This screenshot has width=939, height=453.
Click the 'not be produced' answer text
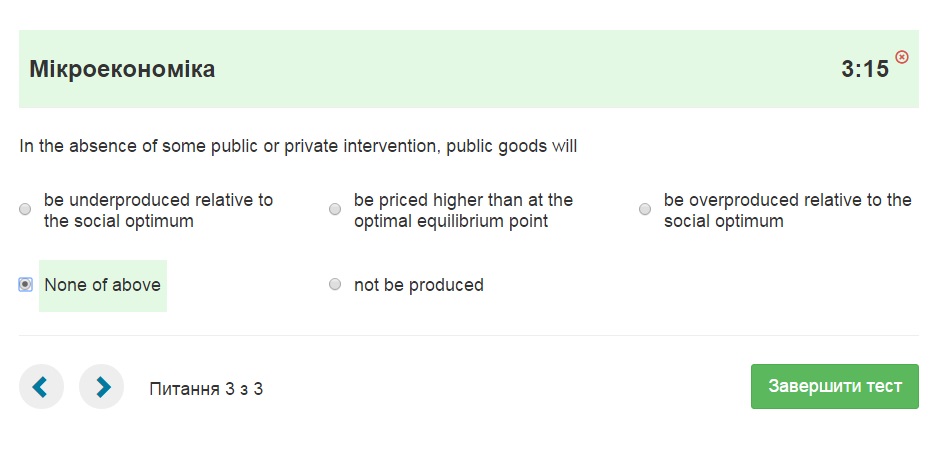click(418, 285)
